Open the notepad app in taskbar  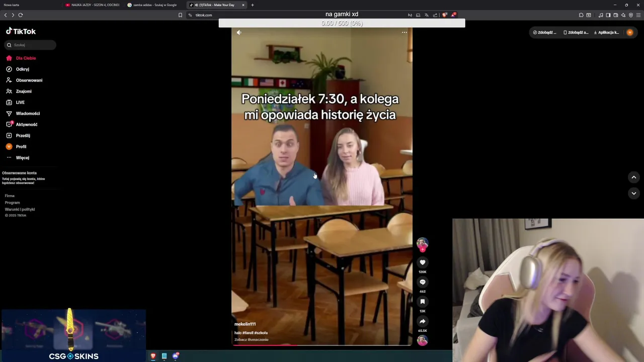tap(164, 356)
